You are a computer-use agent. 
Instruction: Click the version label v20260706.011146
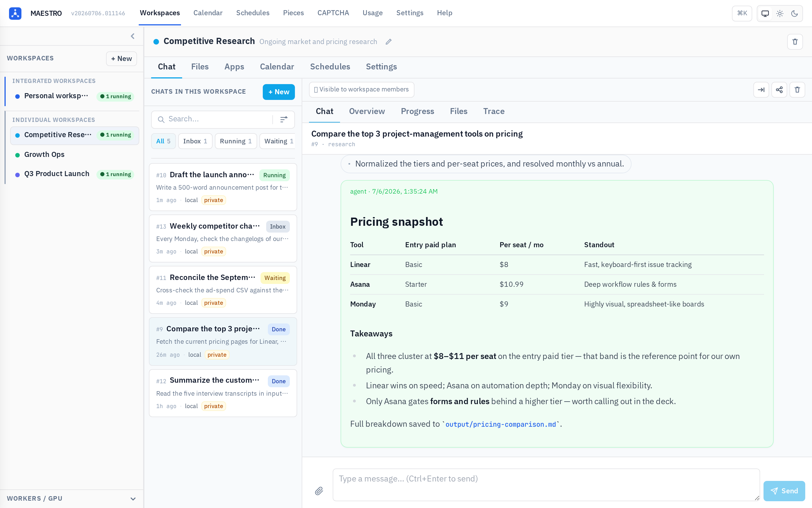pos(98,14)
